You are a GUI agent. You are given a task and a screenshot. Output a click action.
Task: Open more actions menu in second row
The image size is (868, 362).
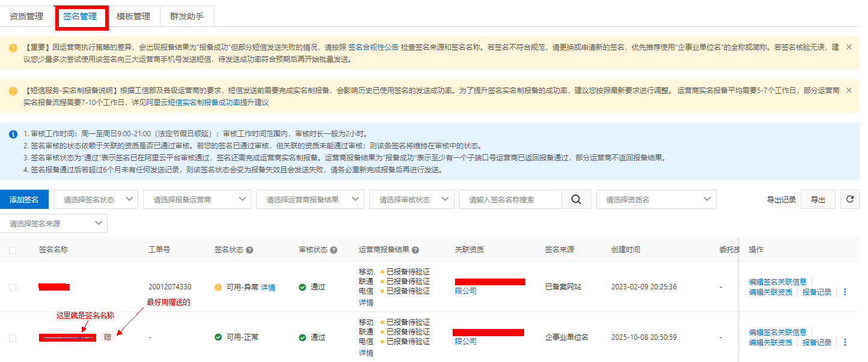pos(845,342)
